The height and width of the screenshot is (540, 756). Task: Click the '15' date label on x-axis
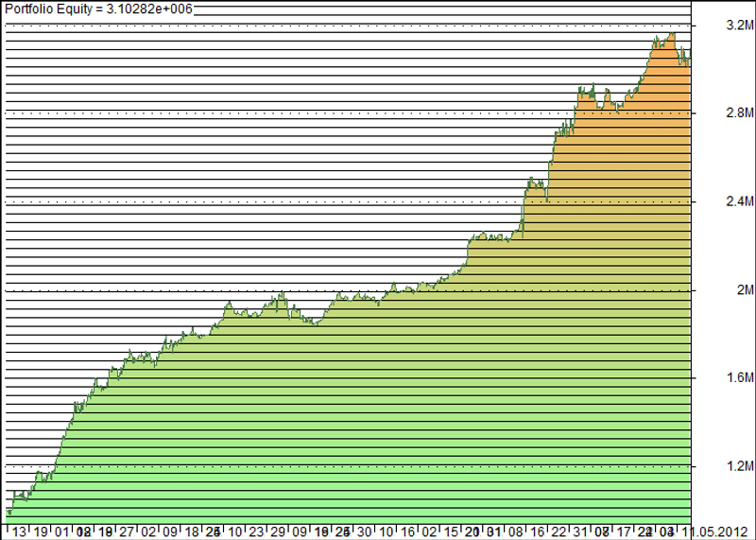451,532
